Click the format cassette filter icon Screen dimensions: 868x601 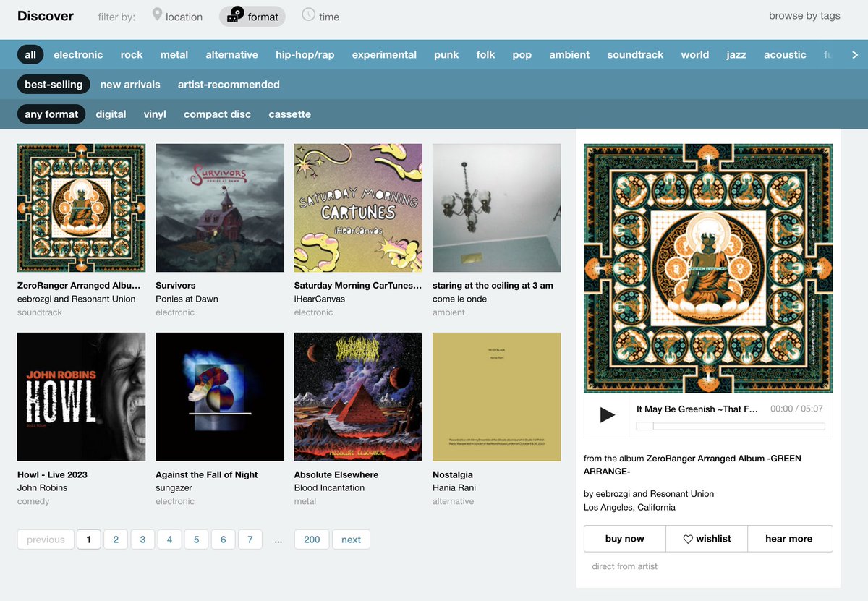click(x=235, y=15)
